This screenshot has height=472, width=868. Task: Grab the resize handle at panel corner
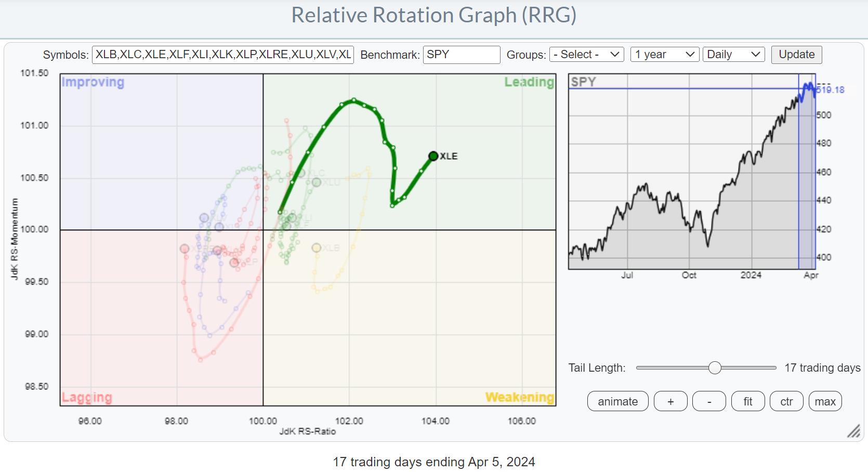(x=853, y=431)
